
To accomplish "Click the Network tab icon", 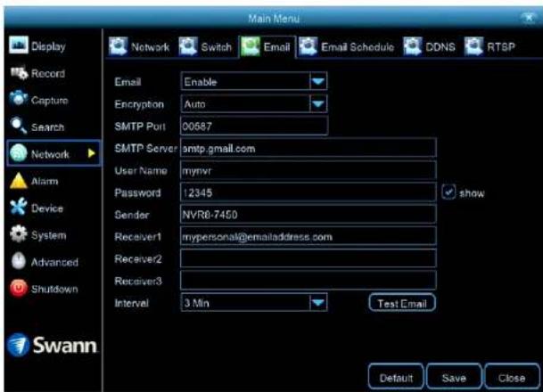I will point(118,46).
